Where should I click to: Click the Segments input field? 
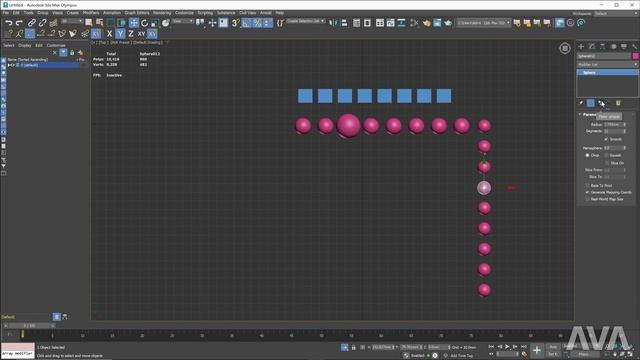tap(612, 131)
